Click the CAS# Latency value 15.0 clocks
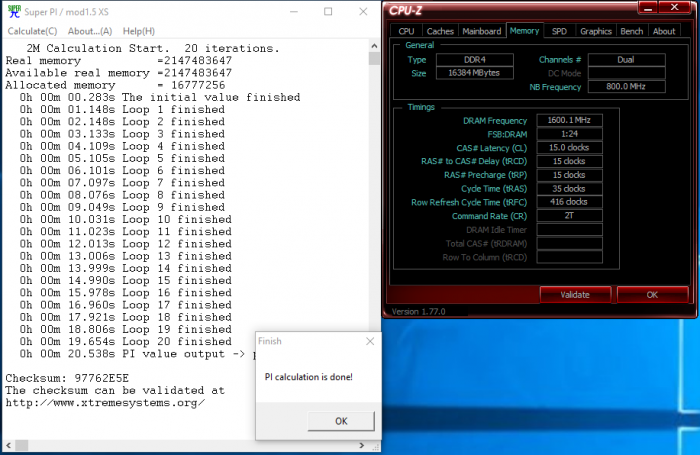Viewport: 700px width, 455px height. click(x=569, y=147)
